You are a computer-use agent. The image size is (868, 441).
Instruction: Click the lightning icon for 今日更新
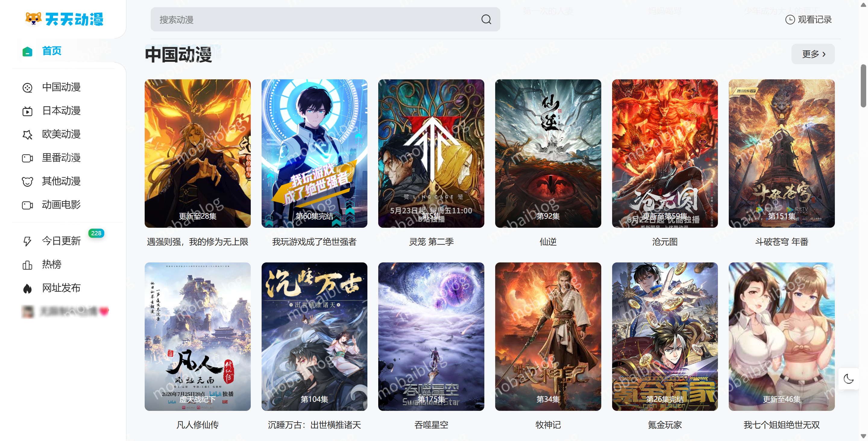click(x=27, y=241)
